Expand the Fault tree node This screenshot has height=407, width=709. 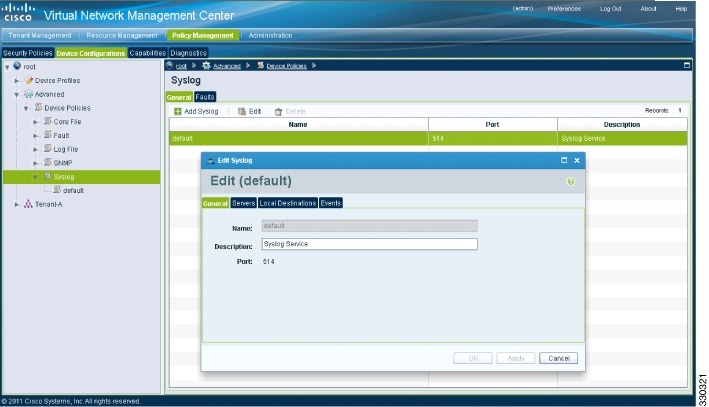point(35,136)
